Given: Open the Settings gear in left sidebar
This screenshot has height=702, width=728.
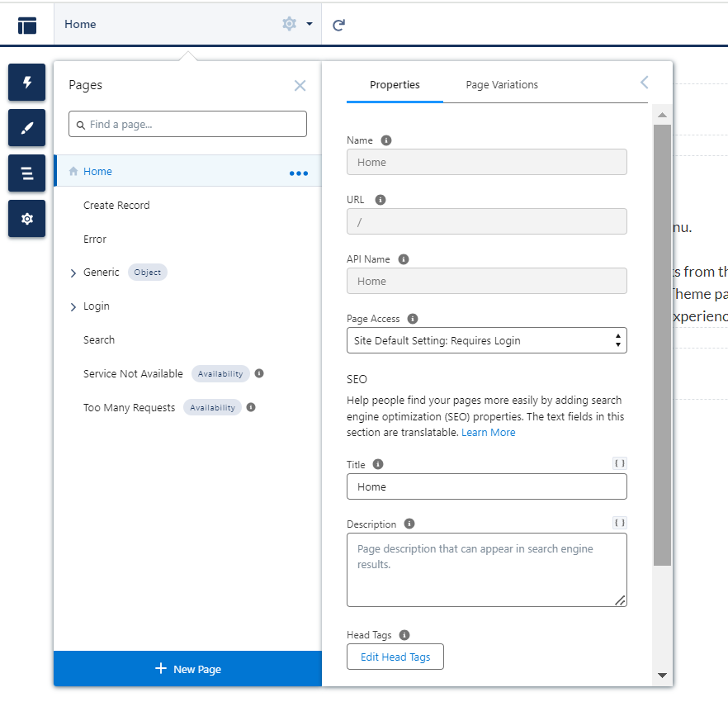Looking at the screenshot, I should click(26, 219).
